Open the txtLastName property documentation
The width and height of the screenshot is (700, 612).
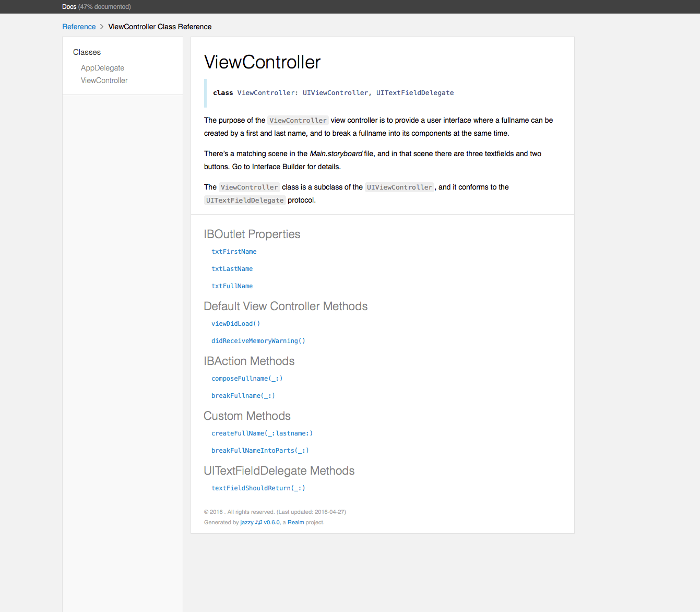[x=232, y=268]
